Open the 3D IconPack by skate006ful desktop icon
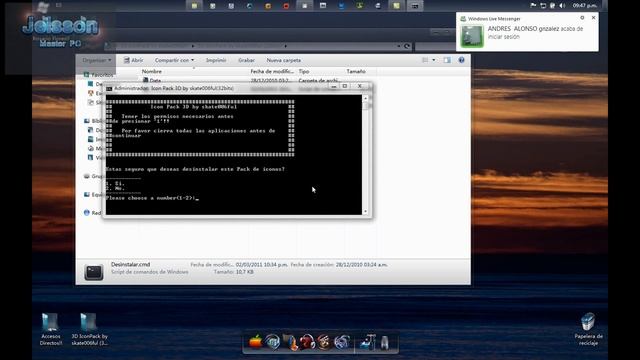640x360 pixels. pos(89,329)
